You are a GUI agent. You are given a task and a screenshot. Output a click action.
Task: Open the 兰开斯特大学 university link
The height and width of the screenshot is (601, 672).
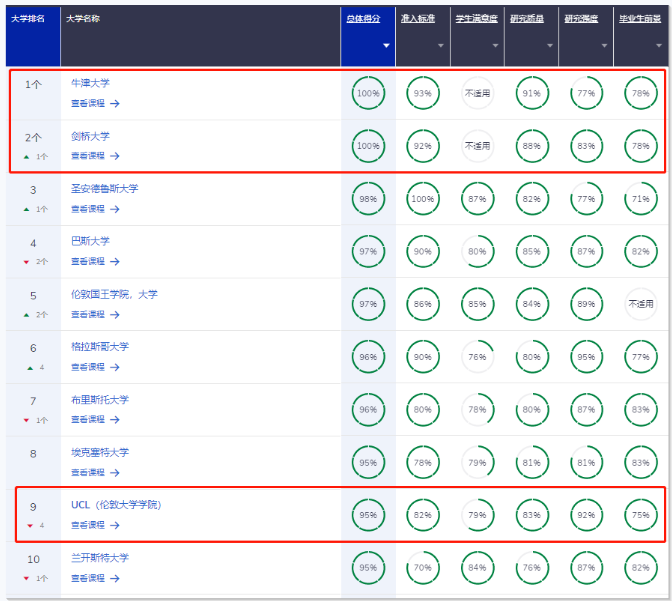[100, 558]
